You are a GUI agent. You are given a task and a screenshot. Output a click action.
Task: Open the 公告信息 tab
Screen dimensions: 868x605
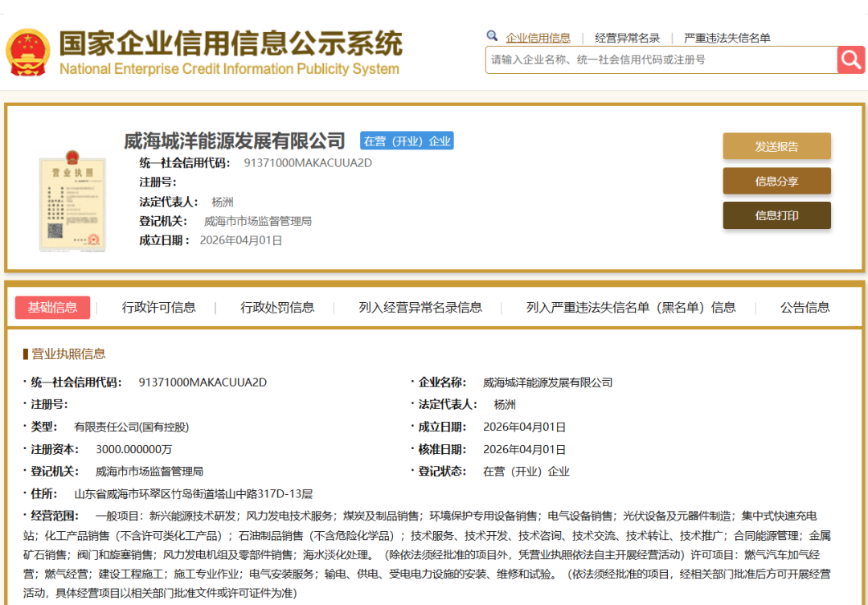tap(806, 307)
